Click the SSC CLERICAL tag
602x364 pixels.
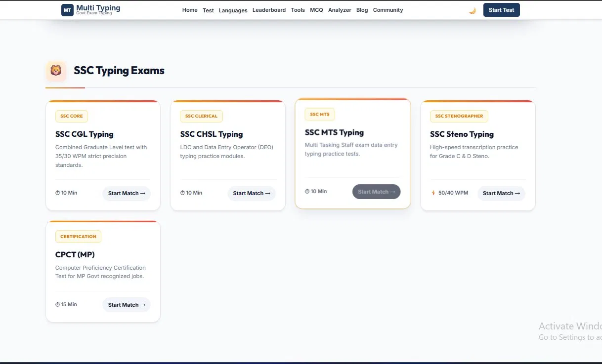(x=201, y=116)
